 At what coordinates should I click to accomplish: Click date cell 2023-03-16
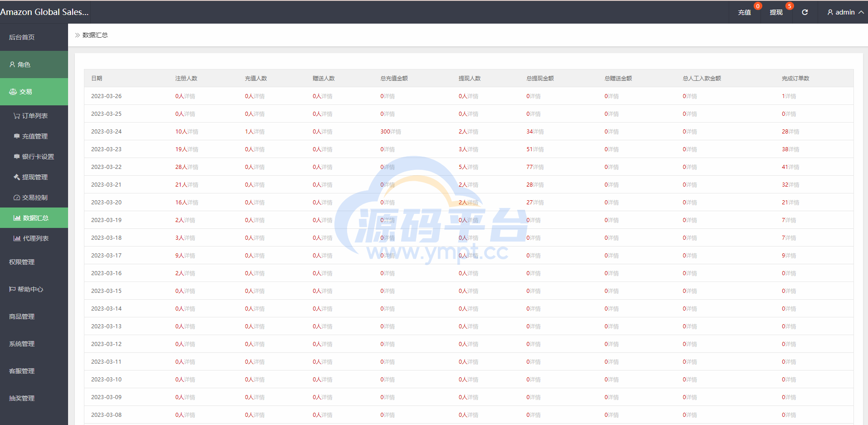[x=106, y=273]
